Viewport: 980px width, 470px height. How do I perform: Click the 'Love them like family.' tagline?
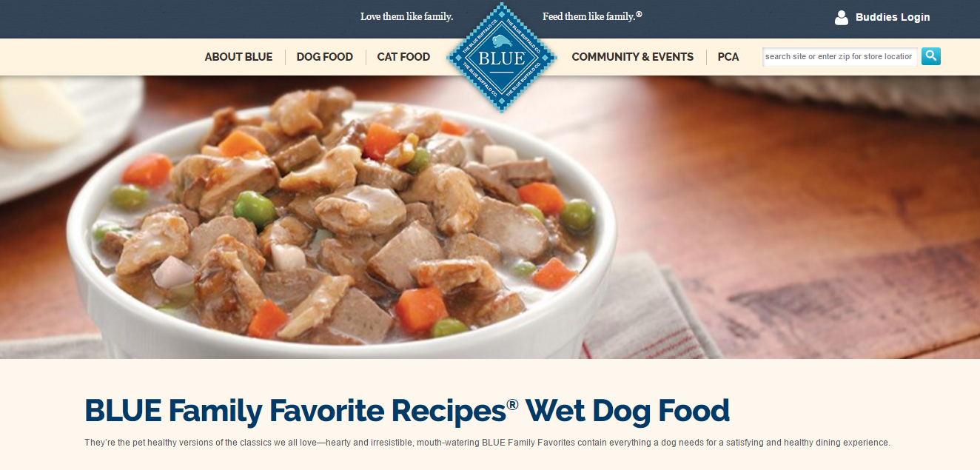click(407, 16)
